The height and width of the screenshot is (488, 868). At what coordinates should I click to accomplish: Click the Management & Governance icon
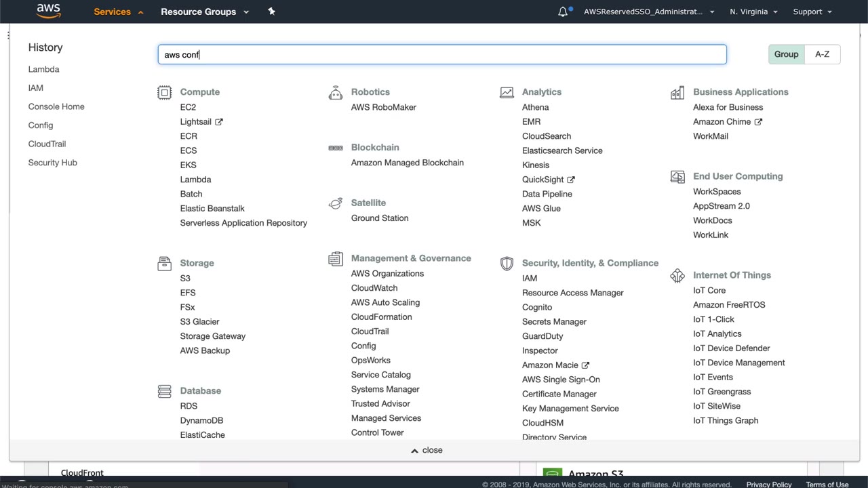point(336,259)
